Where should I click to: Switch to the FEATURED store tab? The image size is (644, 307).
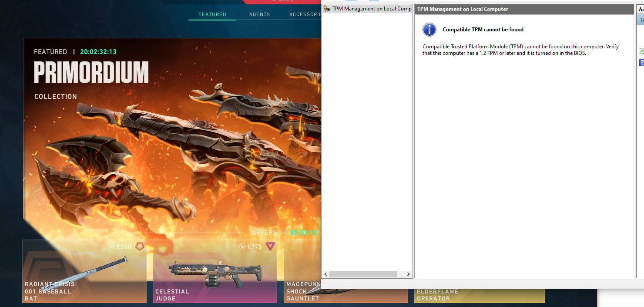[x=212, y=14]
